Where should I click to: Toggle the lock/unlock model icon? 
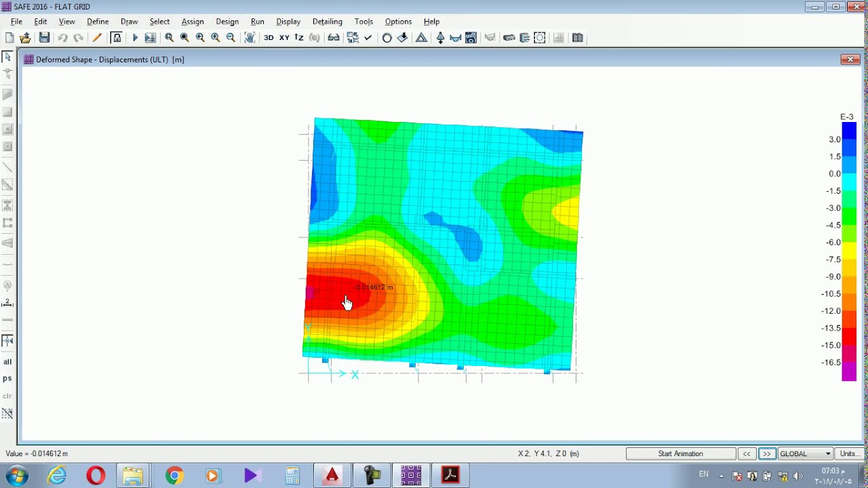click(117, 38)
